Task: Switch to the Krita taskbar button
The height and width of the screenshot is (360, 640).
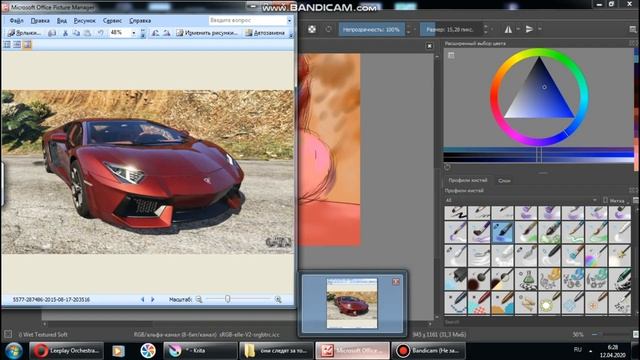Action: pos(200,350)
